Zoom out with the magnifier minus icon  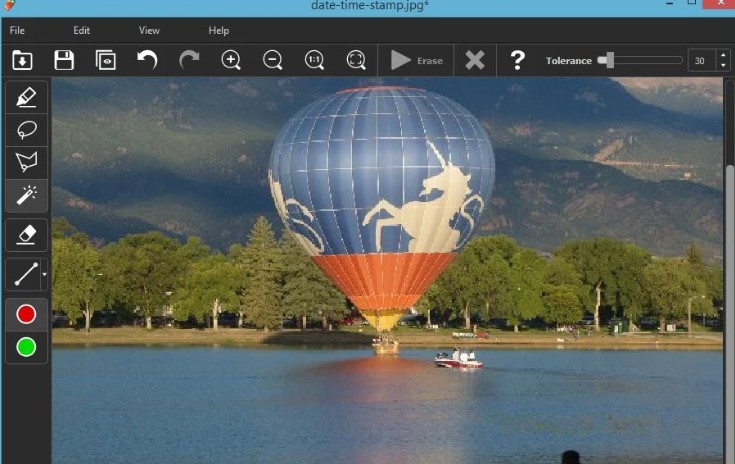tap(272, 61)
